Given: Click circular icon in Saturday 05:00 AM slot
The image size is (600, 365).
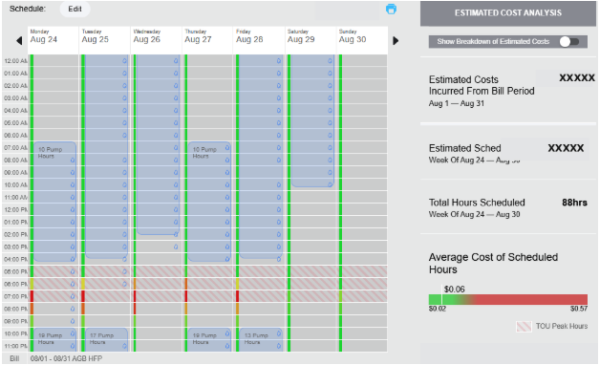Looking at the screenshot, I should [330, 123].
